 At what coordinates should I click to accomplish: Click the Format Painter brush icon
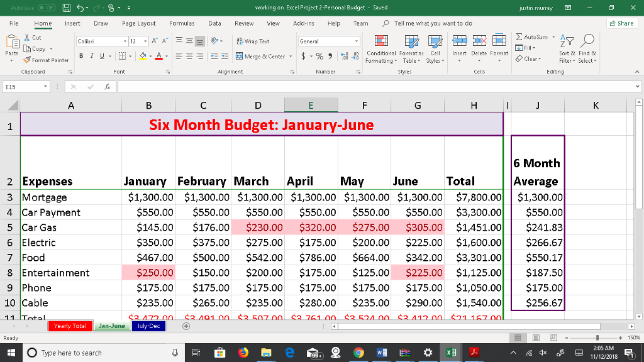27,60
